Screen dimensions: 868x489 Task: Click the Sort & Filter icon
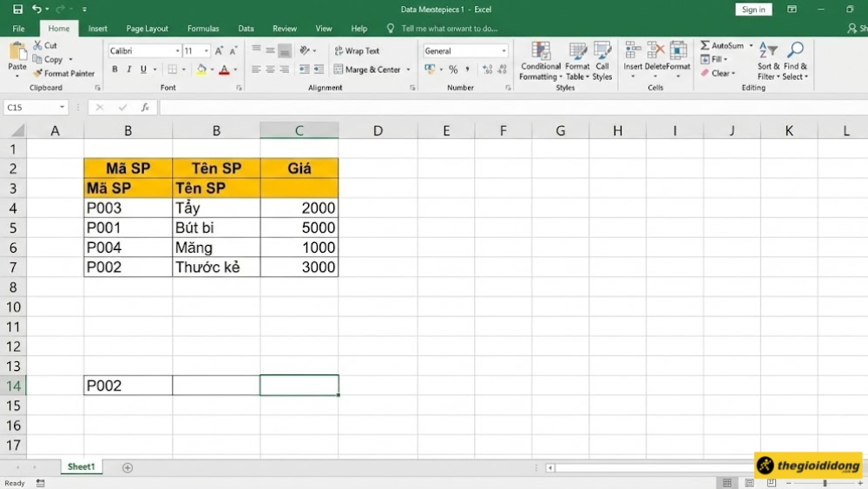[767, 50]
